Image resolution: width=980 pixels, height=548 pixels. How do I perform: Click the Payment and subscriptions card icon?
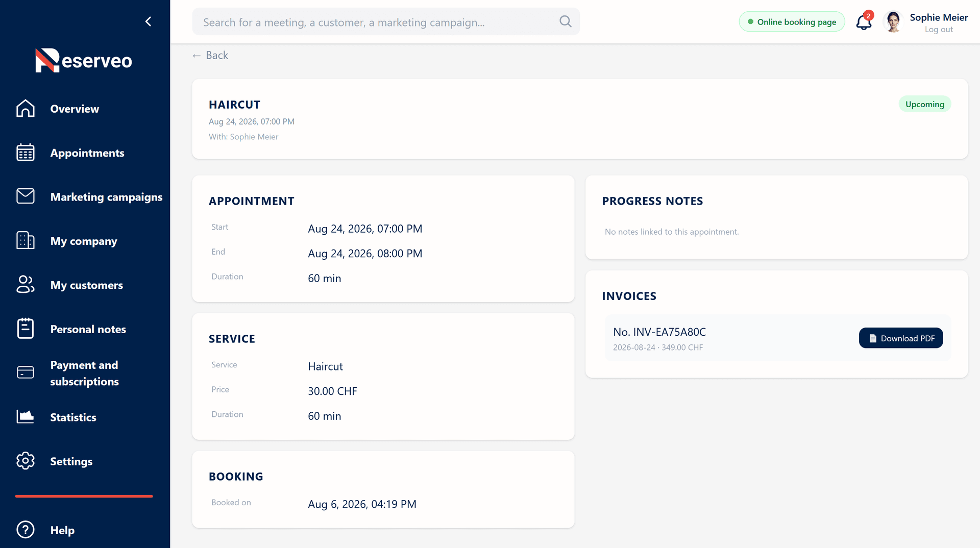[26, 373]
